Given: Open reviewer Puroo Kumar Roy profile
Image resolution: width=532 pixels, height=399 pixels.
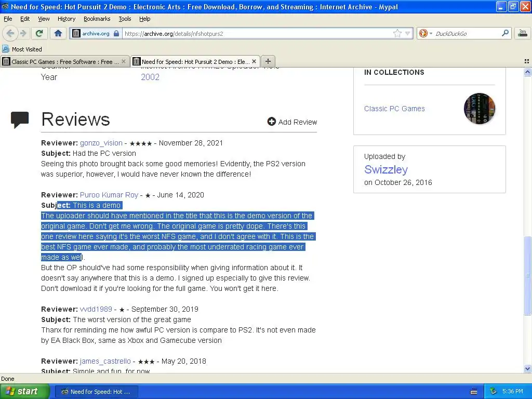Looking at the screenshot, I should click(x=109, y=195).
